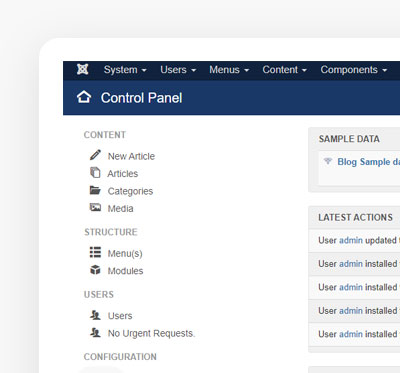This screenshot has width=400, height=373.
Task: Click the Control Panel home icon
Action: click(x=84, y=97)
